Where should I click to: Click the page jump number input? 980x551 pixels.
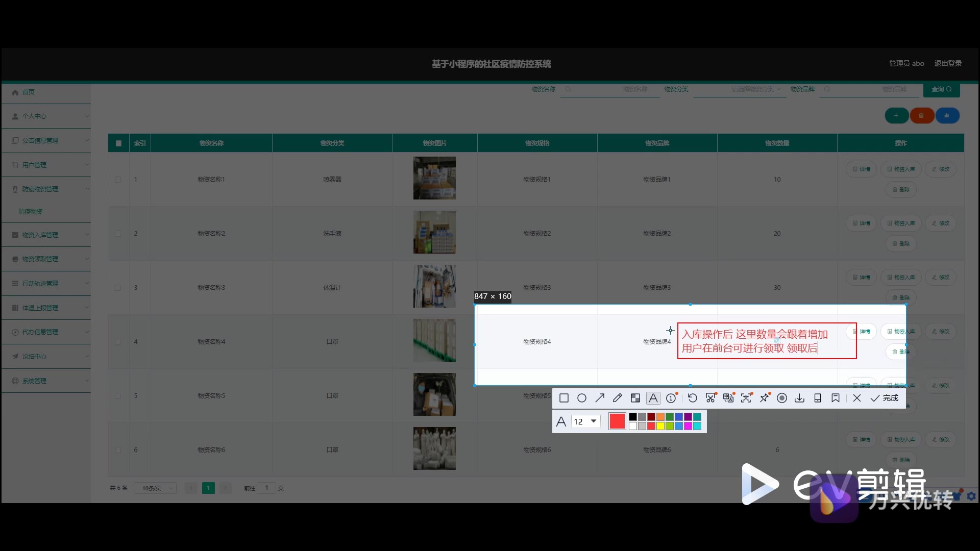(x=266, y=488)
